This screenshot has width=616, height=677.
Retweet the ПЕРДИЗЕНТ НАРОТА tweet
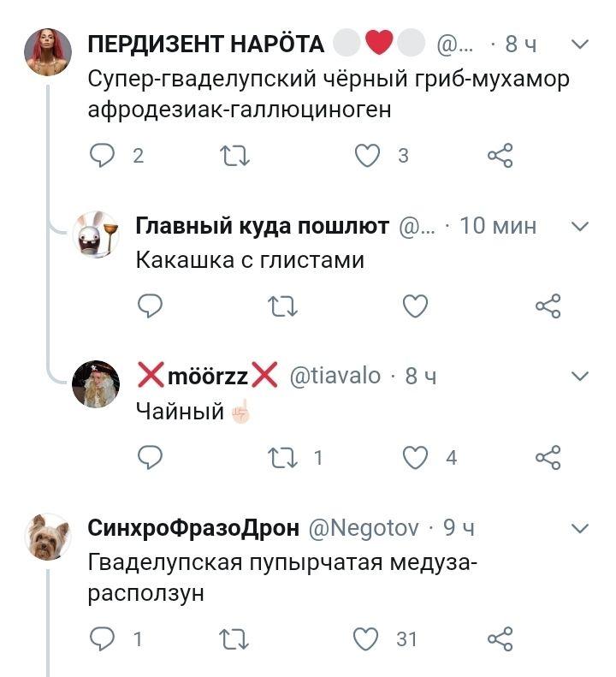[233, 155]
